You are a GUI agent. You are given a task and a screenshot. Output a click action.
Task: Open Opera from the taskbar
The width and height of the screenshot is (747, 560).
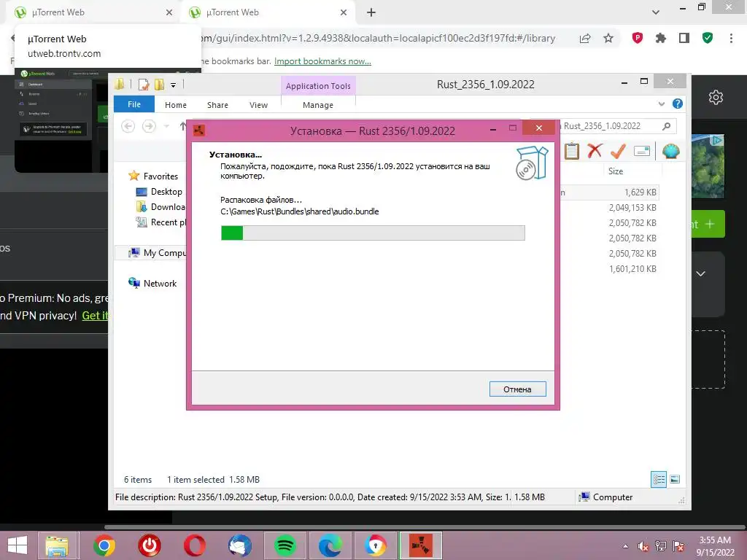click(x=194, y=545)
